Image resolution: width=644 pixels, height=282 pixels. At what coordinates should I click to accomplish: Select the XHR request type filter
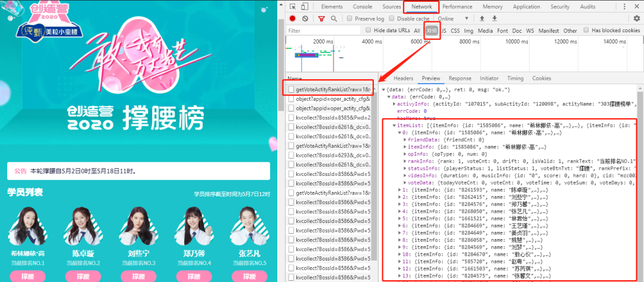pos(432,31)
